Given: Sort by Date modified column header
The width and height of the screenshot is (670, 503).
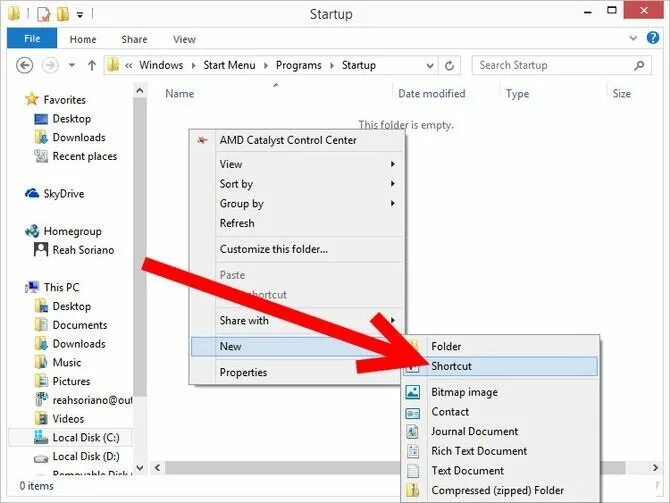Looking at the screenshot, I should pyautogui.click(x=432, y=94).
